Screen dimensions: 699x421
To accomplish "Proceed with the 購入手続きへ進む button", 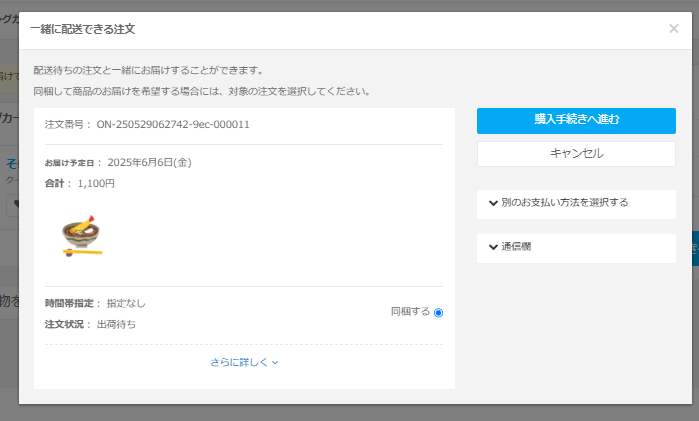I will [x=576, y=120].
